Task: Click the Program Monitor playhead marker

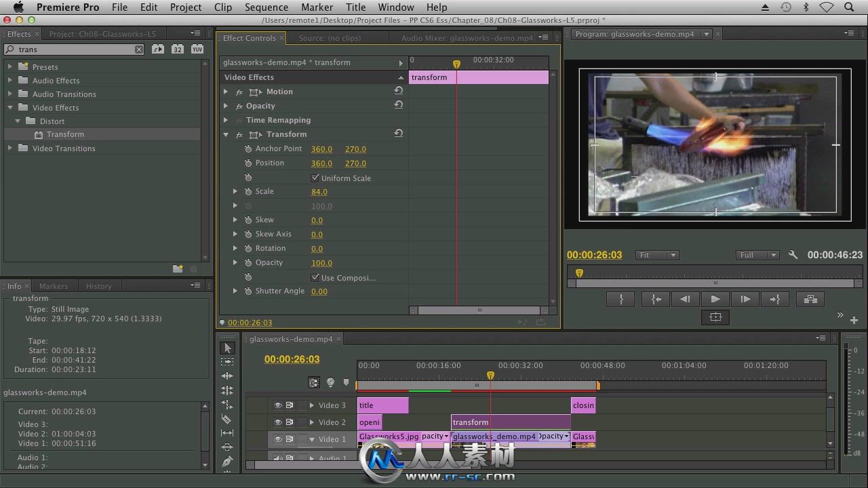Action: pyautogui.click(x=579, y=273)
